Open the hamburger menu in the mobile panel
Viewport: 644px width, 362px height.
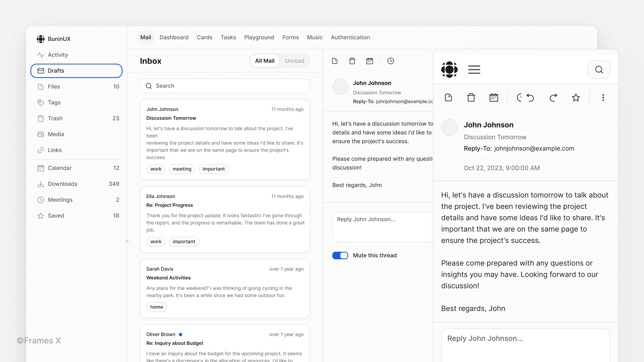coord(474,70)
